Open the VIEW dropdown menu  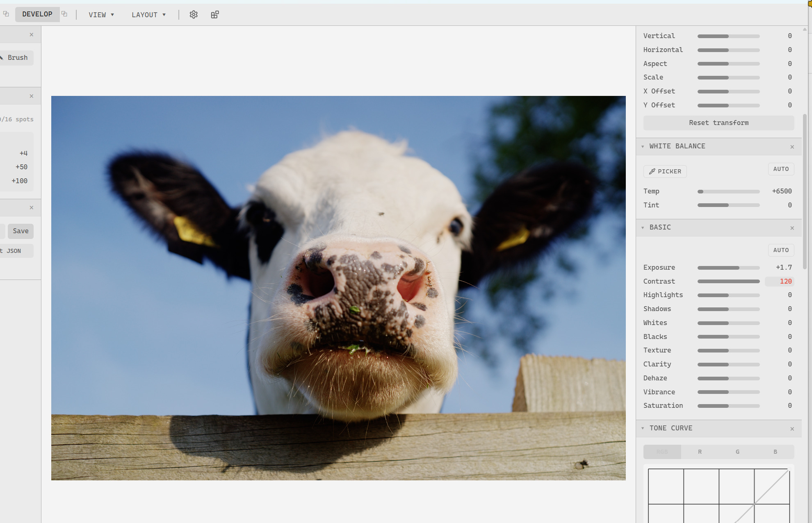tap(101, 15)
